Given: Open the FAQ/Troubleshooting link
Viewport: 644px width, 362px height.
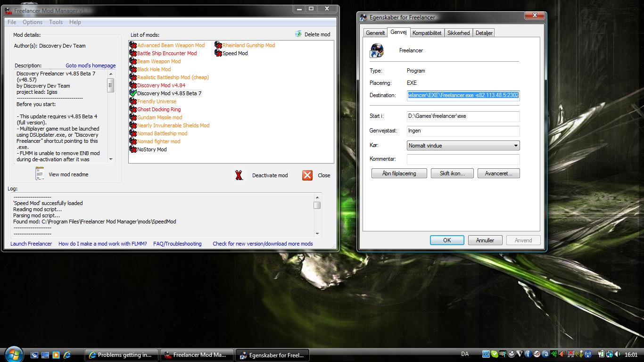Looking at the screenshot, I should pyautogui.click(x=177, y=244).
